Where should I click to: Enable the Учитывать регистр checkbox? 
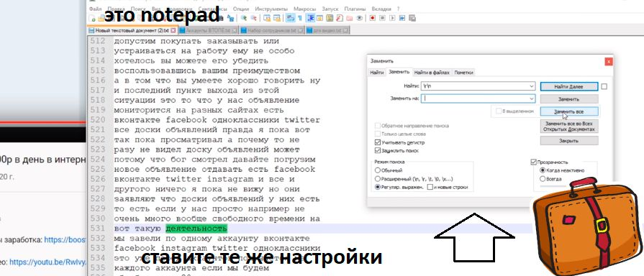(x=378, y=142)
